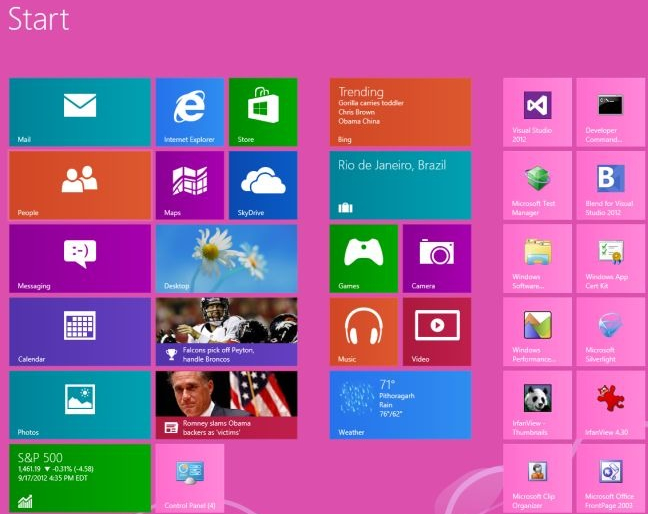
Task: Launch Windows App Cert Kit
Action: 610,259
